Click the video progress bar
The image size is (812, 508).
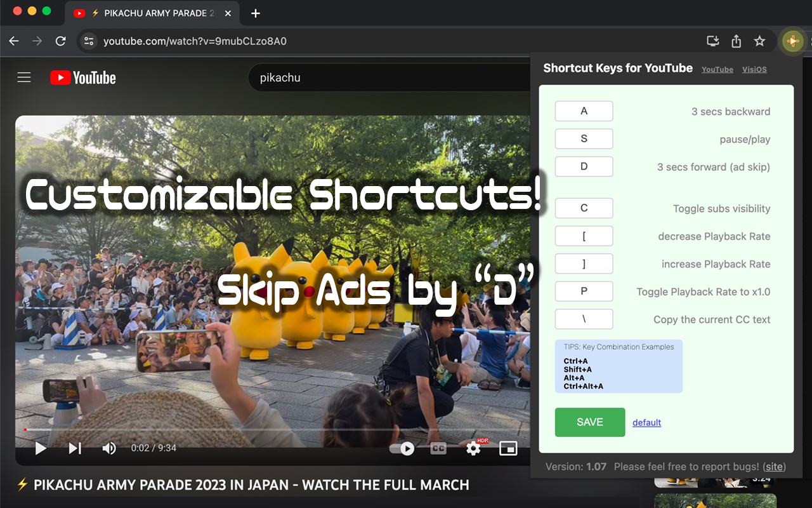272,430
